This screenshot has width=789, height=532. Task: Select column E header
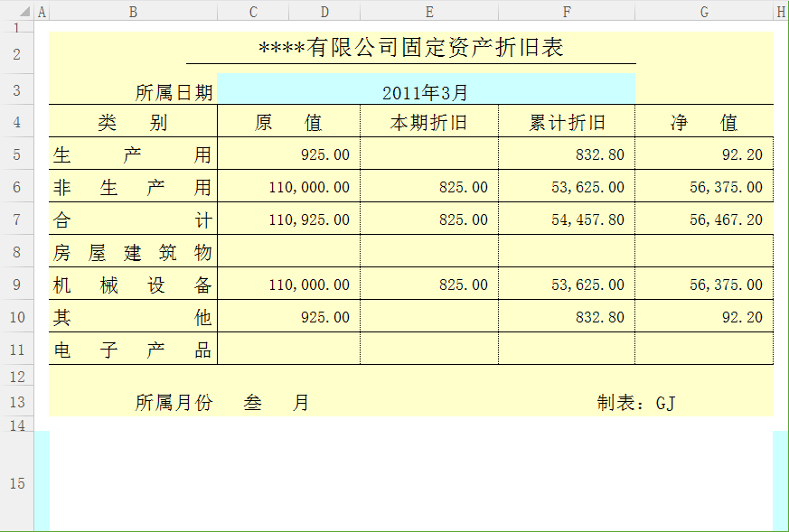[x=428, y=11]
